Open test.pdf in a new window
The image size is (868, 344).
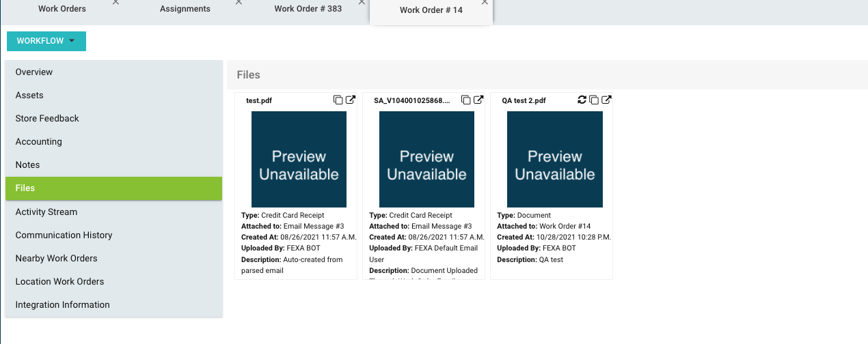(351, 100)
